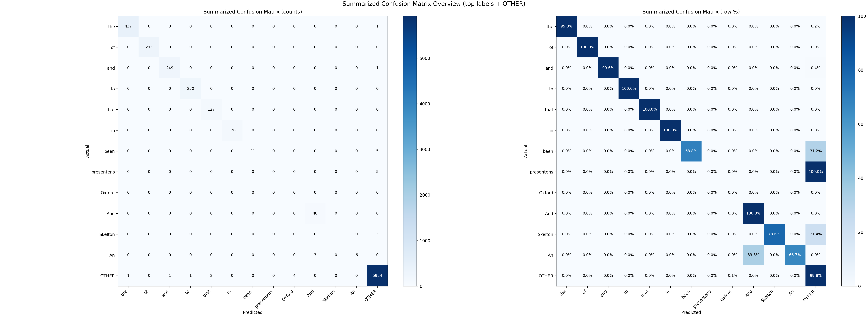Click the 31.2% been-to-OTHER cell
The image size is (868, 316).
point(816,151)
